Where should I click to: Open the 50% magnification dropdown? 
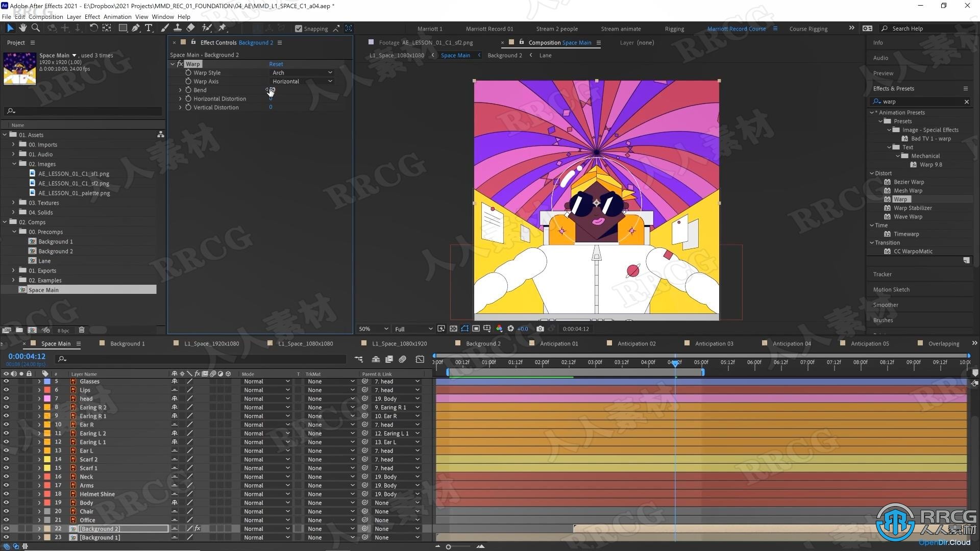374,329
